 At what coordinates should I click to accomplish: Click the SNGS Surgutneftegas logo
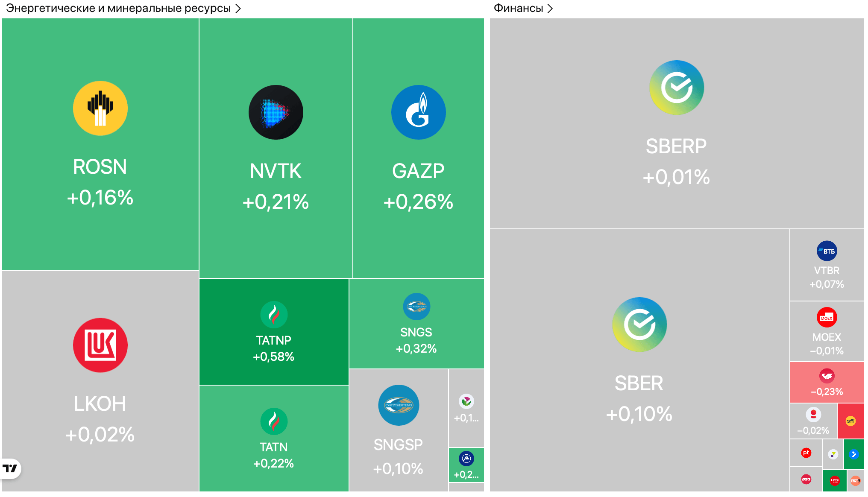tap(416, 306)
